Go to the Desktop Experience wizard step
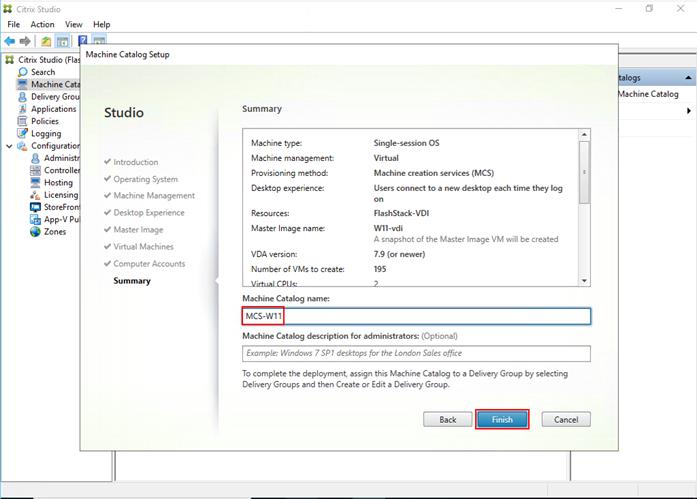Image resolution: width=697 pixels, height=499 pixels. click(144, 212)
